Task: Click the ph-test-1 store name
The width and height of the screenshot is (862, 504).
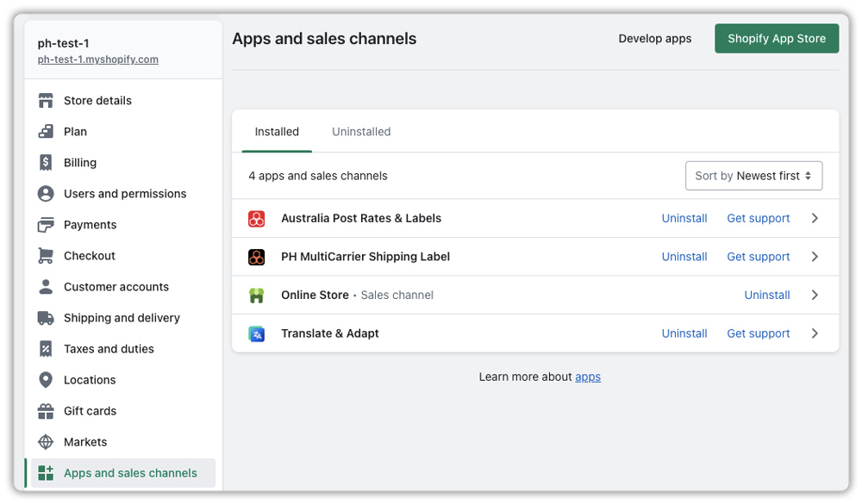Action: click(x=63, y=43)
